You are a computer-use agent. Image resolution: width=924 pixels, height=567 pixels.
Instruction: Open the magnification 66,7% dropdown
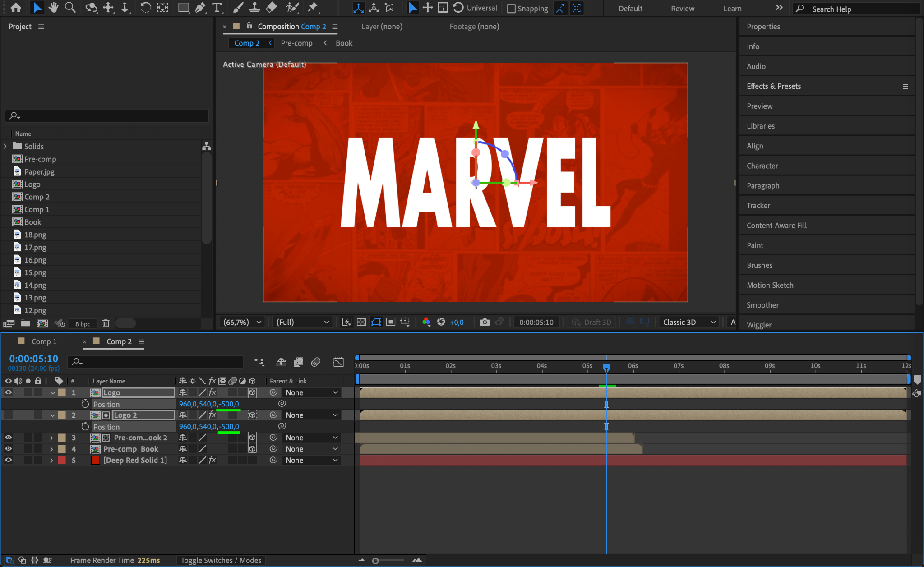click(242, 322)
